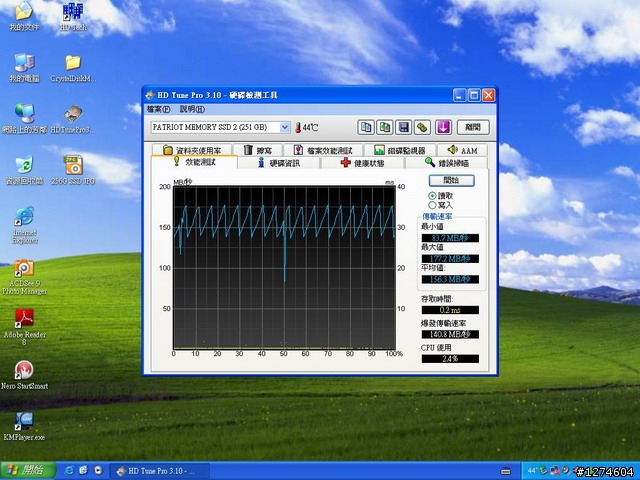Open the 說明(H) menu
640x480 pixels.
pos(192,109)
